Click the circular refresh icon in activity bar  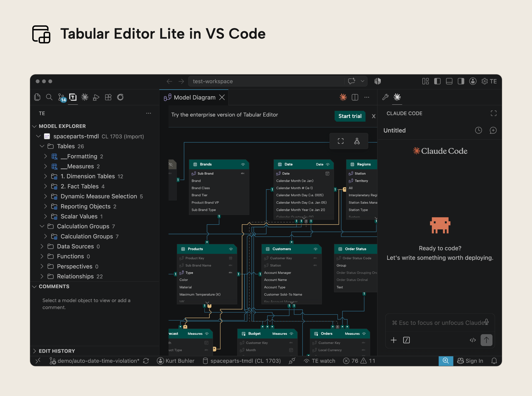[x=120, y=97]
